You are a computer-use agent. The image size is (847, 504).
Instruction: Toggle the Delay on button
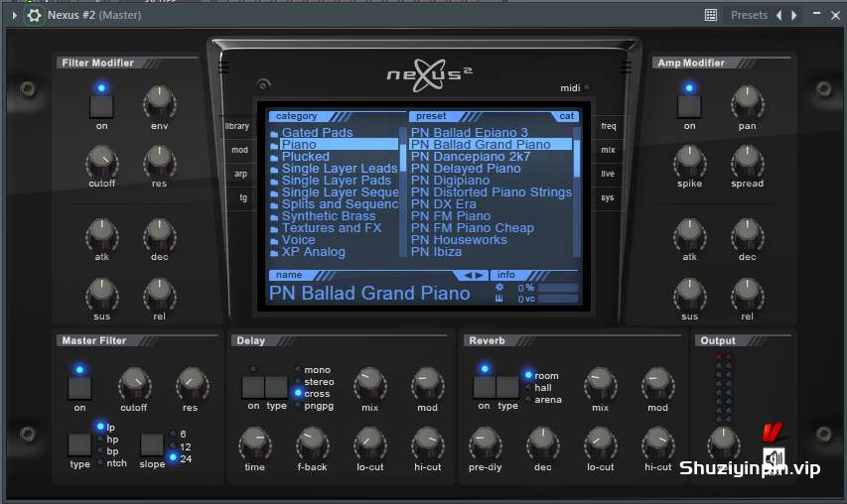[253, 388]
